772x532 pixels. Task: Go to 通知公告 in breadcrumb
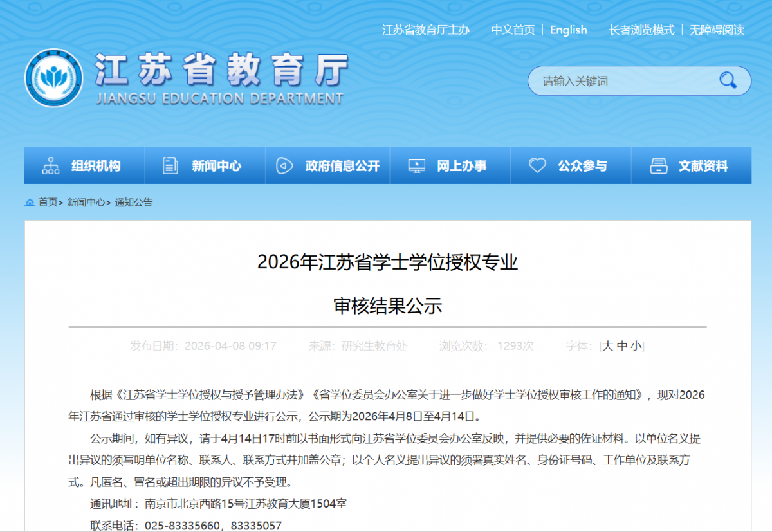click(x=134, y=203)
